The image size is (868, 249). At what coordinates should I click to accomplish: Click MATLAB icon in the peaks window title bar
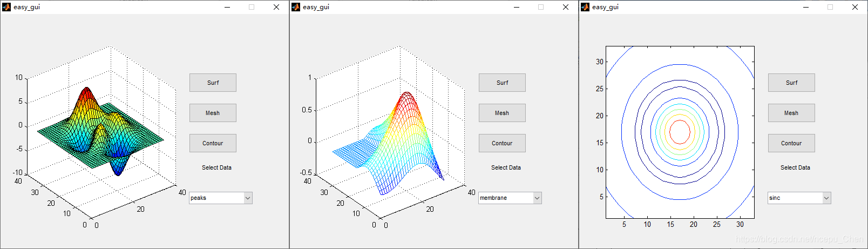[6, 7]
